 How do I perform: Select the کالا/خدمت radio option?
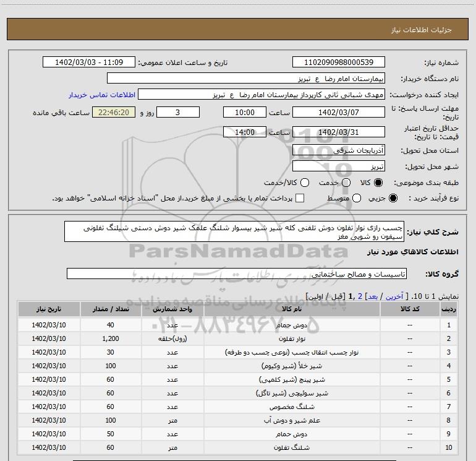tap(305, 183)
